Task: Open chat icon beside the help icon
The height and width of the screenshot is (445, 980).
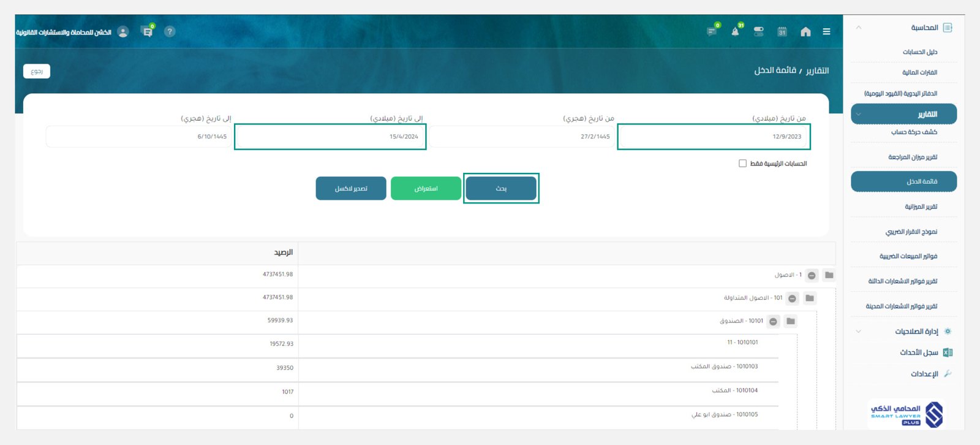Action: 148,31
